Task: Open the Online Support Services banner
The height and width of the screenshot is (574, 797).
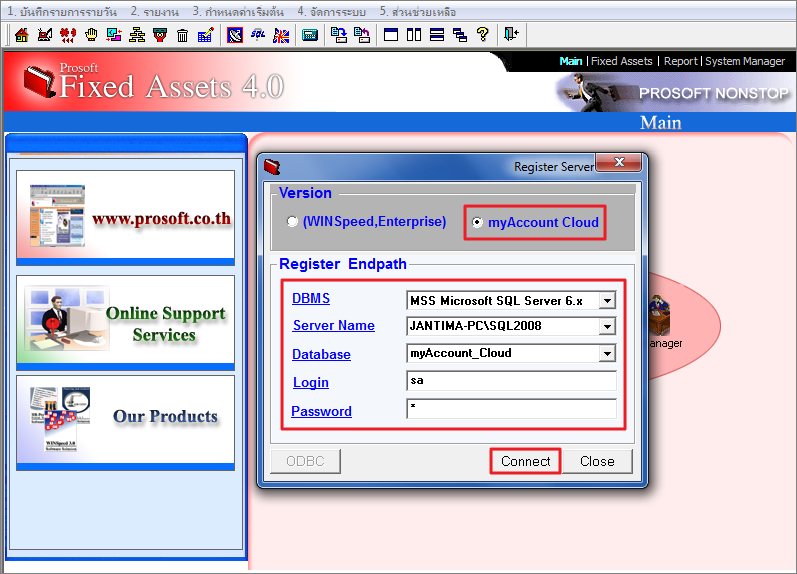Action: (x=125, y=323)
